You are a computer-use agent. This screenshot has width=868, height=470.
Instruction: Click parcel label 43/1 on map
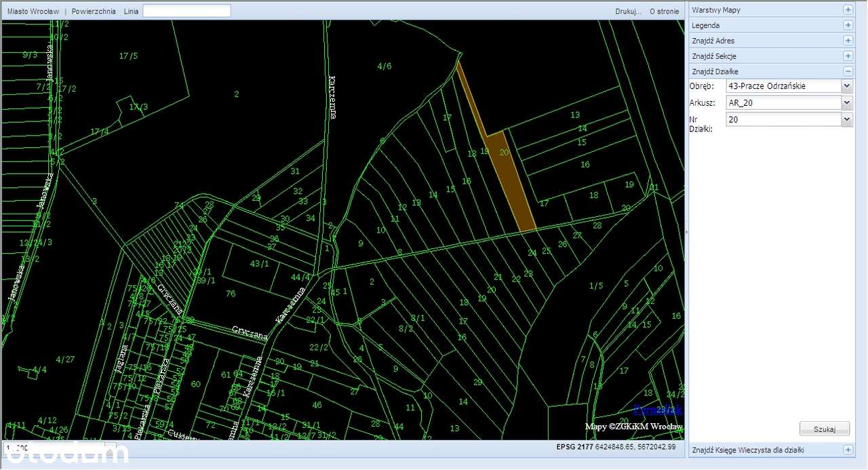260,263
